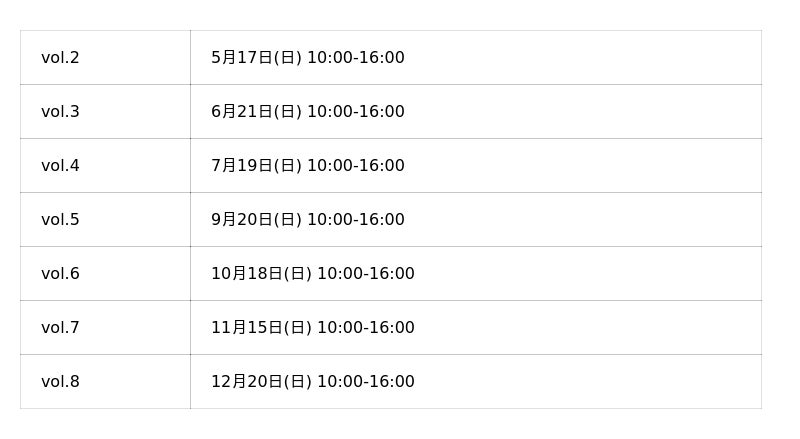Select the 9月20日(日) date
Viewport: 800px width, 439px height.
click(x=256, y=220)
